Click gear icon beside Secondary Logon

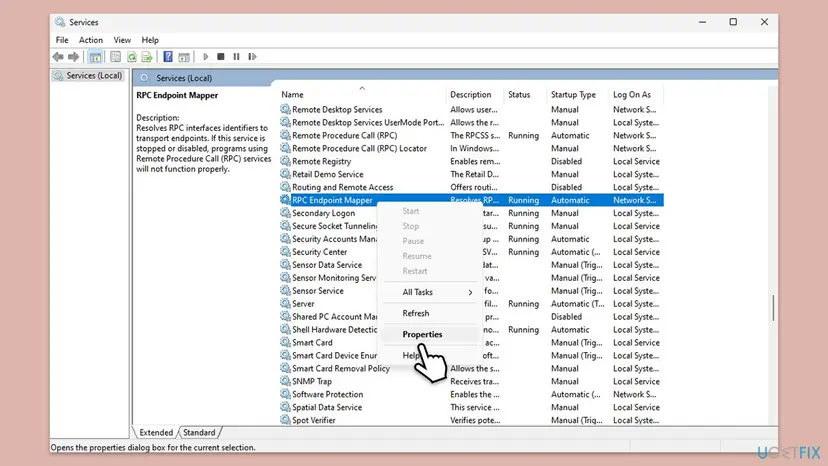pos(285,213)
